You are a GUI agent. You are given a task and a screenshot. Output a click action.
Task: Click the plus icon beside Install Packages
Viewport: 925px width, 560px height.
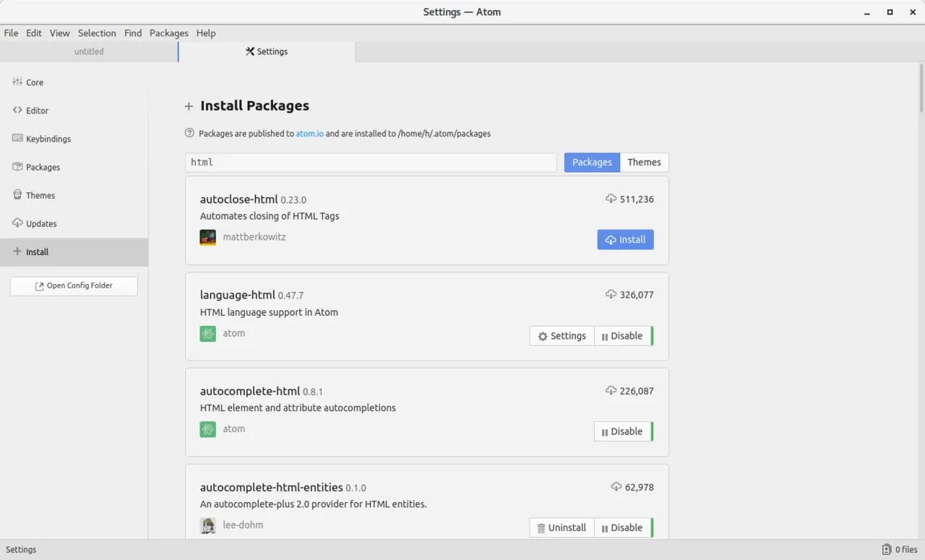pyautogui.click(x=189, y=106)
